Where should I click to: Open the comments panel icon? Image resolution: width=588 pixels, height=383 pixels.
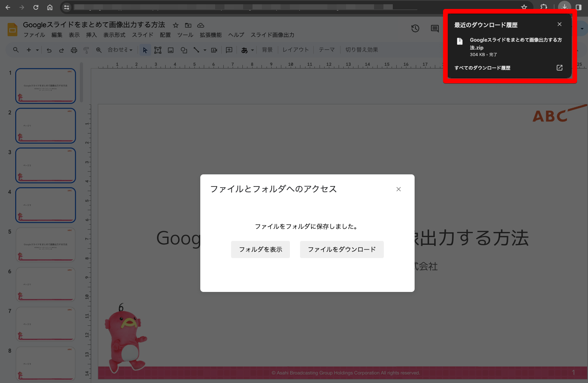coord(434,28)
